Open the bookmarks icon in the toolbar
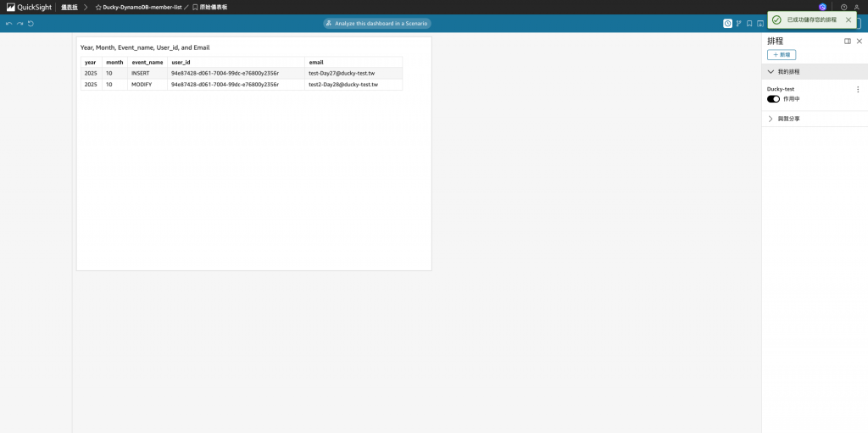The image size is (868, 433). click(749, 23)
